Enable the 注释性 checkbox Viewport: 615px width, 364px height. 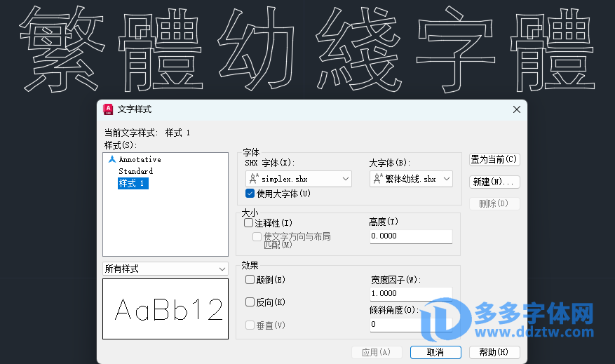click(x=249, y=223)
